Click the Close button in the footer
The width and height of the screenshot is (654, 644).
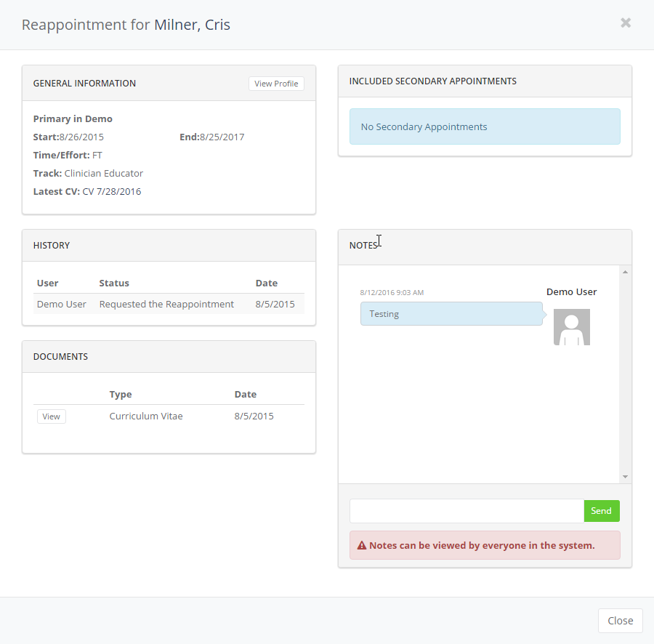pyautogui.click(x=620, y=621)
